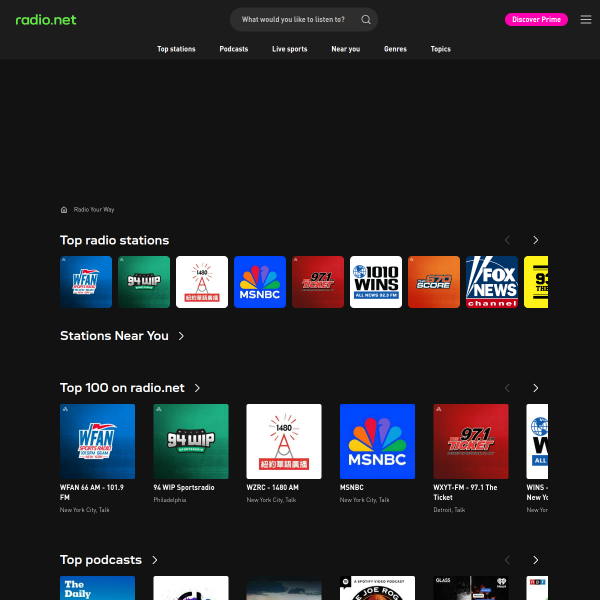Open Top podcasts heading link

click(101, 560)
